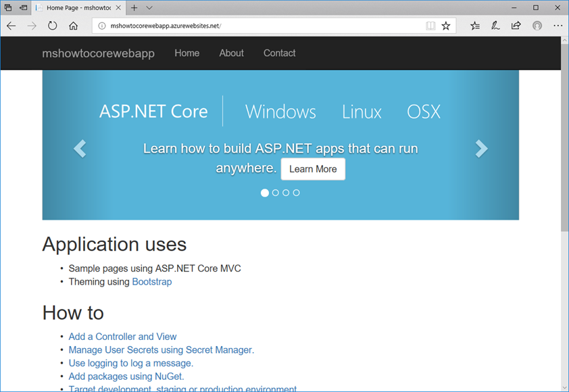Open the Home nav item
569x392 pixels.
click(x=187, y=53)
